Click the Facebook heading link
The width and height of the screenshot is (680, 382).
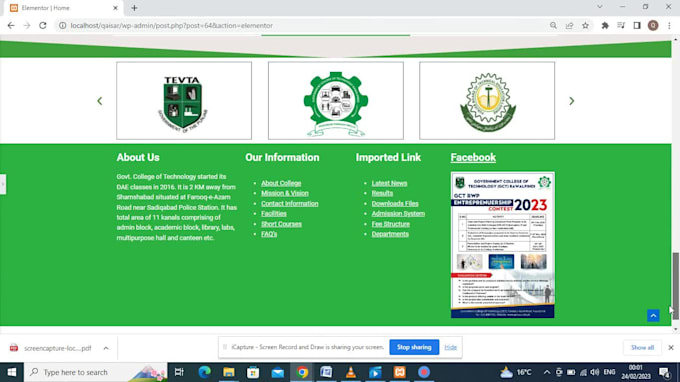click(473, 157)
